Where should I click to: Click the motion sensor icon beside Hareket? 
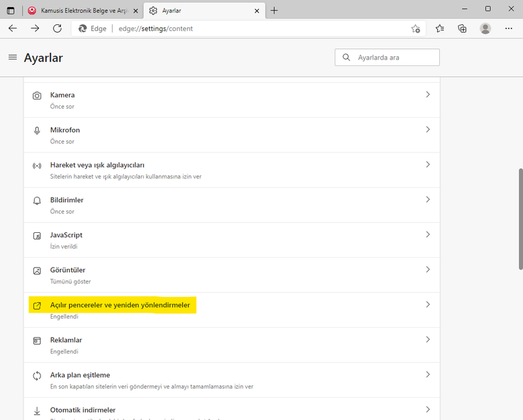pos(37,165)
